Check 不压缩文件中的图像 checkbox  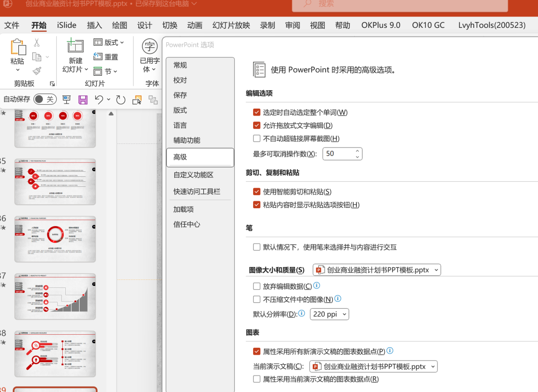[257, 299]
